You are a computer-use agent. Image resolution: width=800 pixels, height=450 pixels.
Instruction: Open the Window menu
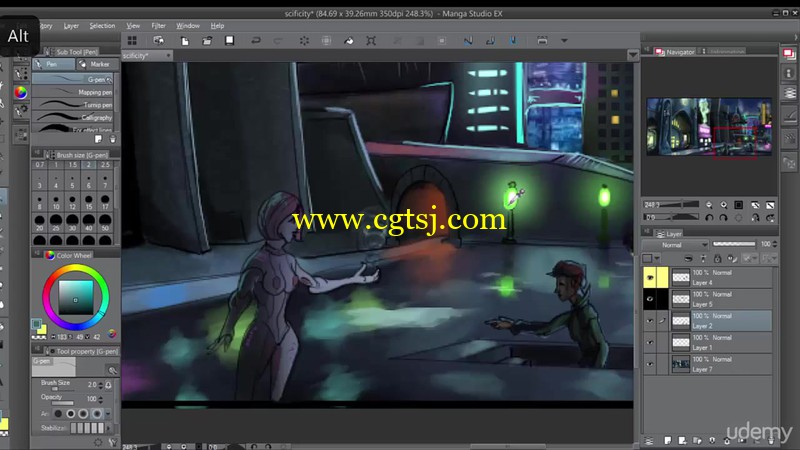tap(188, 26)
